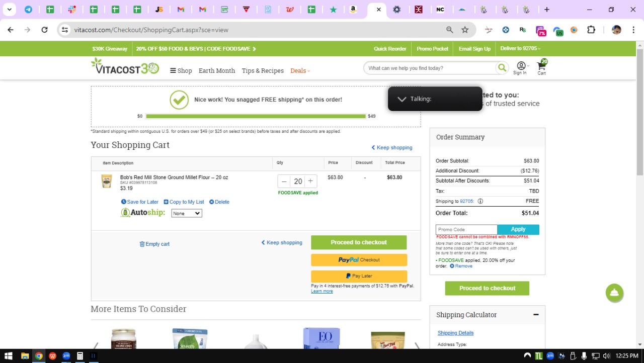Viewport: 644px width, 363px height.
Task: Open File Explorer from the taskbar
Action: [x=25, y=356]
